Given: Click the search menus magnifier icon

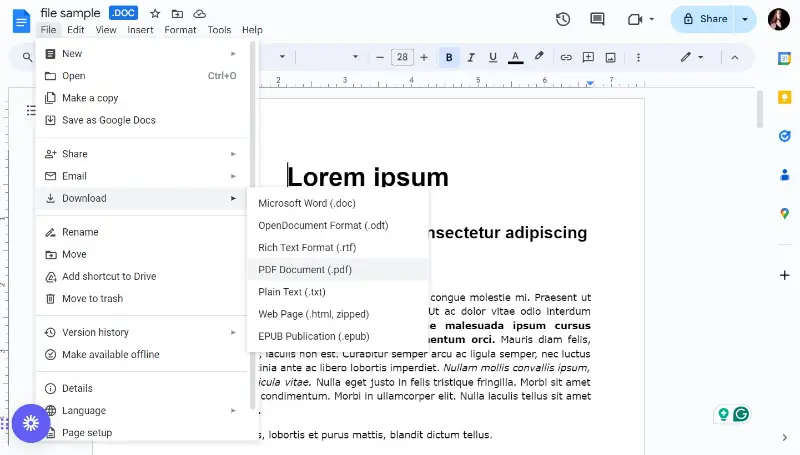Looking at the screenshot, I should coord(27,57).
